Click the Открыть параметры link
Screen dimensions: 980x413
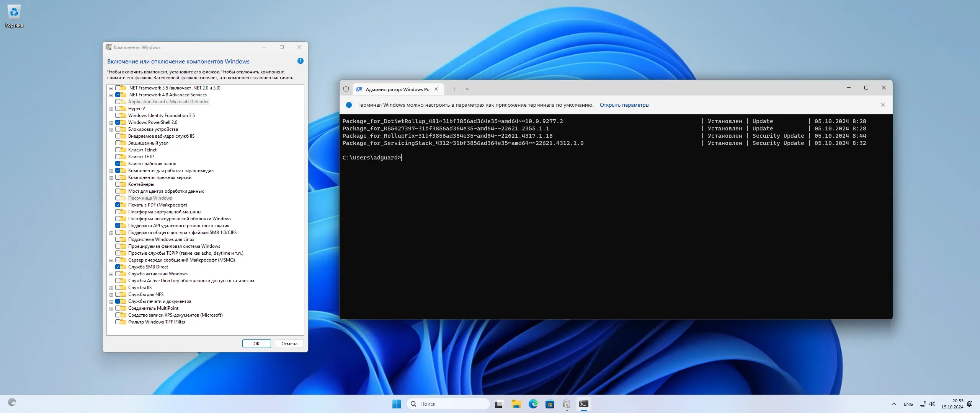(x=624, y=105)
